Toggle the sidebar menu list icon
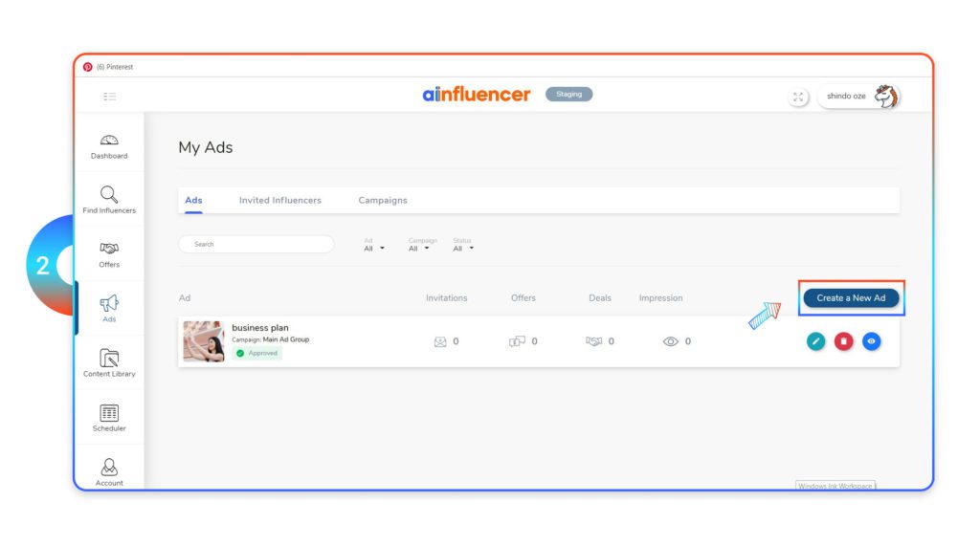 (x=109, y=97)
